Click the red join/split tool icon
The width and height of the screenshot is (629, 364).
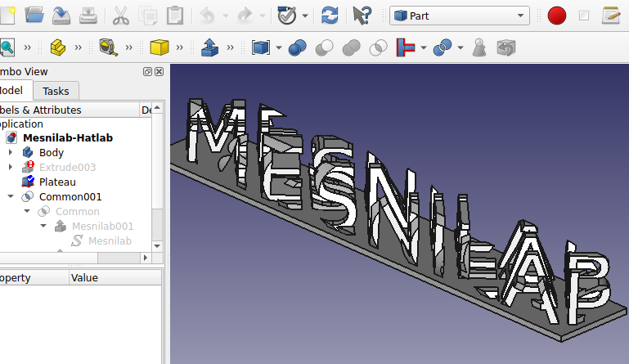[406, 47]
